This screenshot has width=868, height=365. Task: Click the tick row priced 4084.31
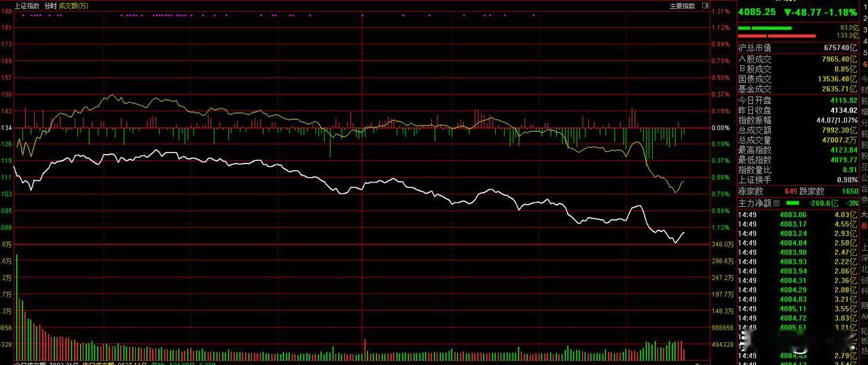coord(799,280)
